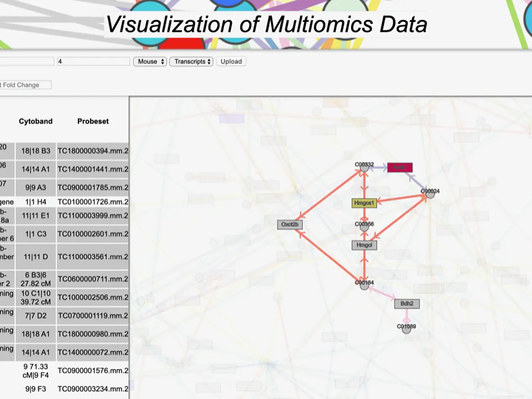The height and width of the screenshot is (399, 532).
Task: Click the Probeset column header
Action: 93,121
